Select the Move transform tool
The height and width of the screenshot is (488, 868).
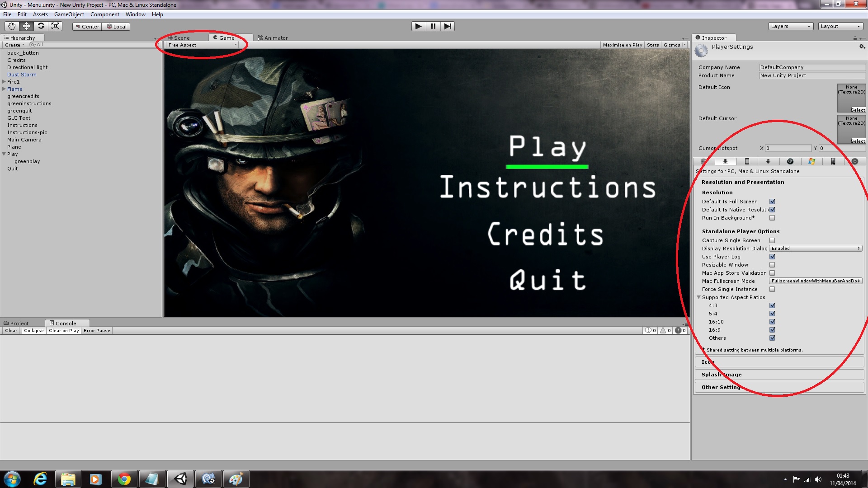[26, 26]
